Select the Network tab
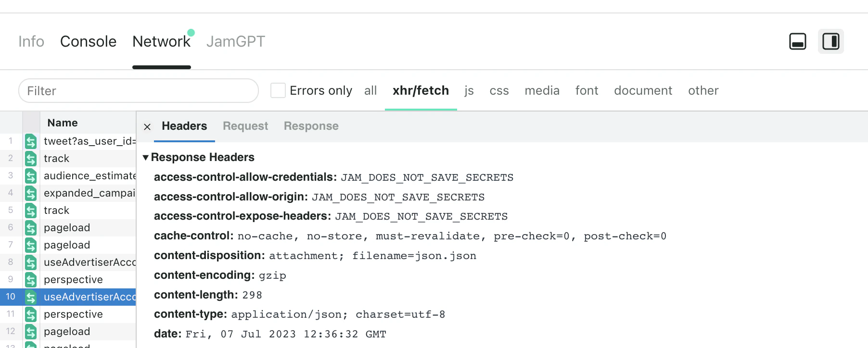868x348 pixels. (161, 41)
